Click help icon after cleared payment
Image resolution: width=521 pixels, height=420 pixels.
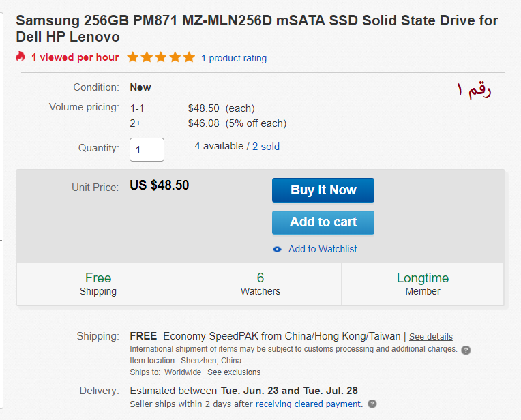pyautogui.click(x=372, y=404)
